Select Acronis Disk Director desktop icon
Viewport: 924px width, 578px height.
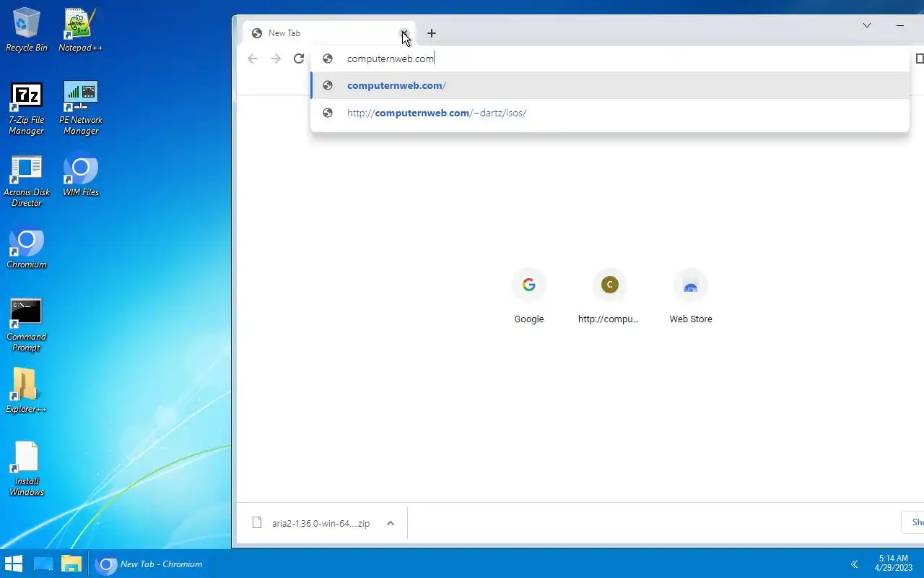(27, 181)
